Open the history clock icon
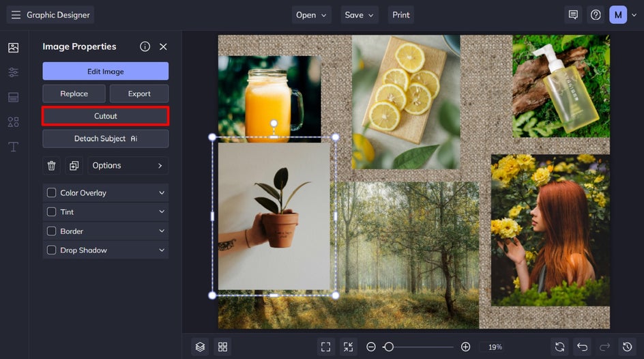 point(627,347)
